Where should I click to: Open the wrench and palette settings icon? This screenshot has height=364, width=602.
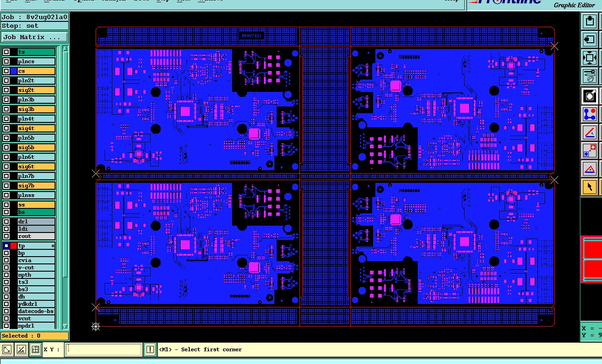point(590,76)
